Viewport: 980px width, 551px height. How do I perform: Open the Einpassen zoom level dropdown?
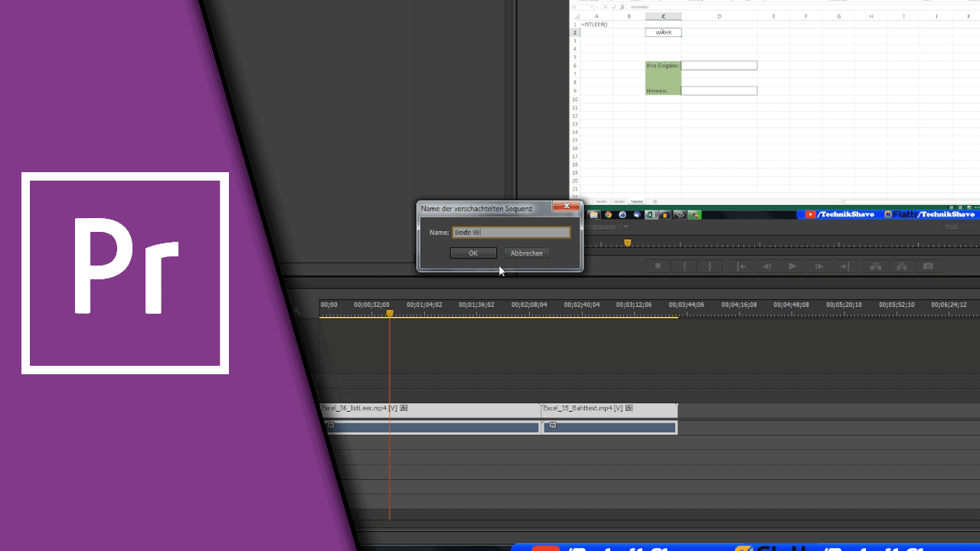point(606,226)
